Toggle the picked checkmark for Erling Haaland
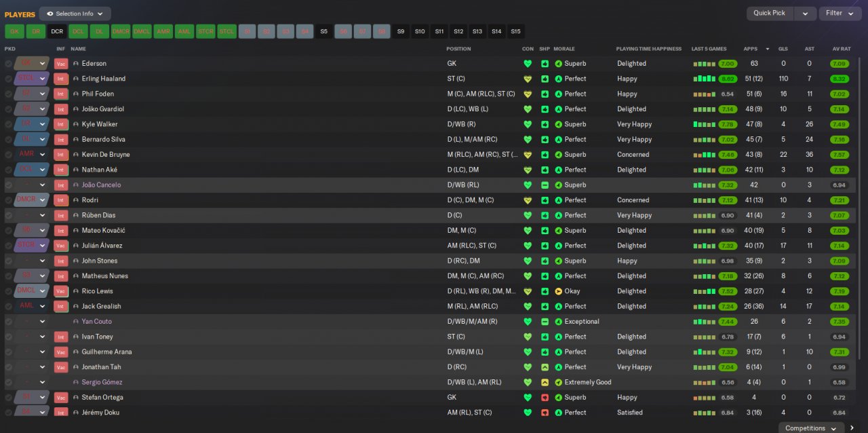868x433 pixels. tap(9, 79)
